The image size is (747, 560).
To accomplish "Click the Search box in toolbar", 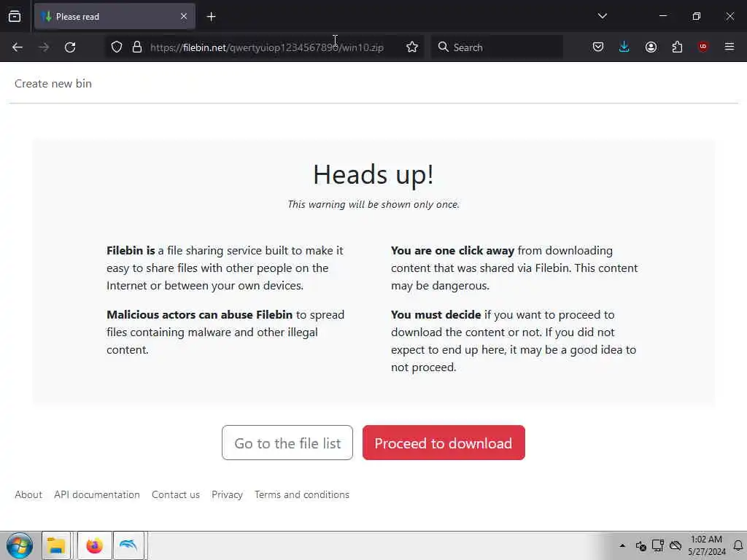I will 497,47.
